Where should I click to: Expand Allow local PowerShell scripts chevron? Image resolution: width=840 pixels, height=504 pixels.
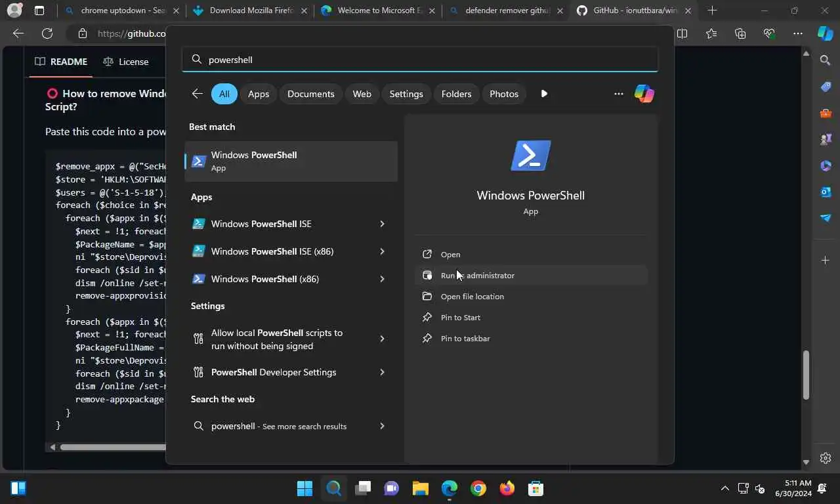[382, 339]
